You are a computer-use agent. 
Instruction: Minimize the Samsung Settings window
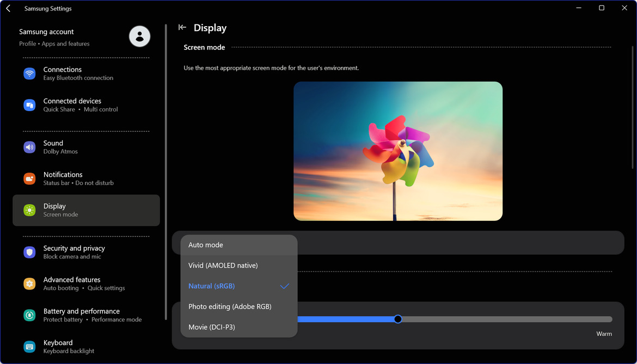579,8
